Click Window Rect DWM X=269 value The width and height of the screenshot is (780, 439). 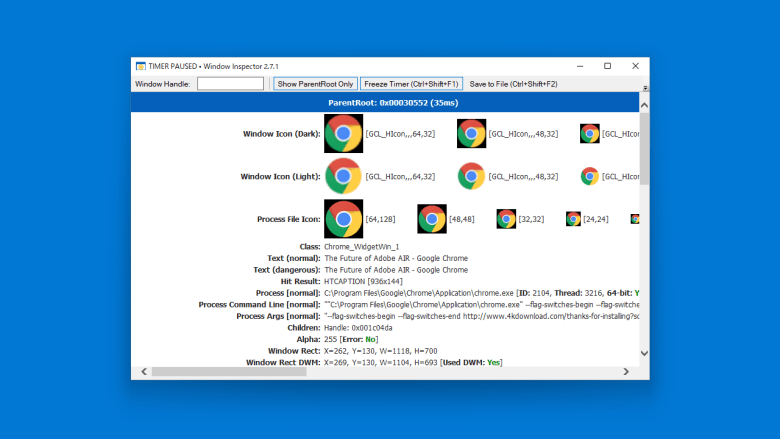381,362
